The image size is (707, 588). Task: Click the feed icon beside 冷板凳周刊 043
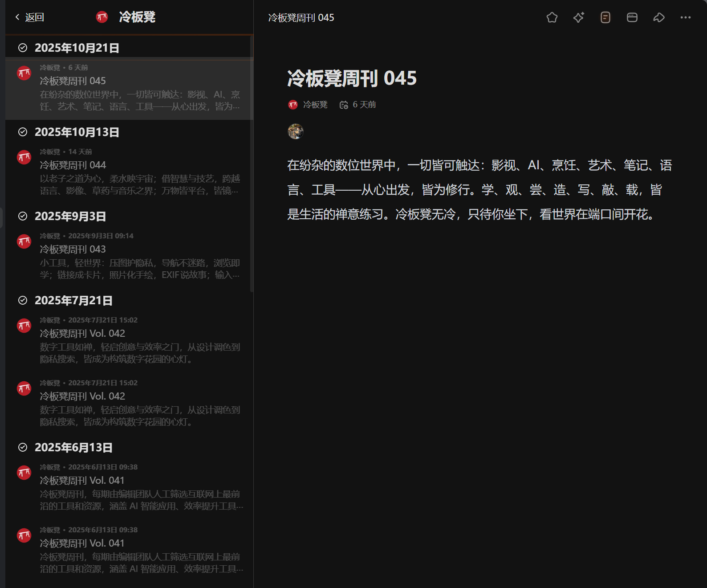click(24, 241)
